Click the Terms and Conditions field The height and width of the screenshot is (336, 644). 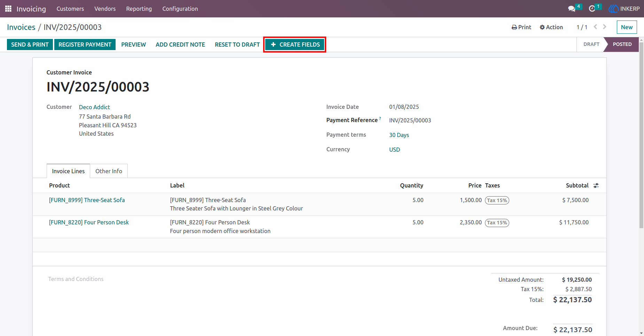tap(76, 279)
